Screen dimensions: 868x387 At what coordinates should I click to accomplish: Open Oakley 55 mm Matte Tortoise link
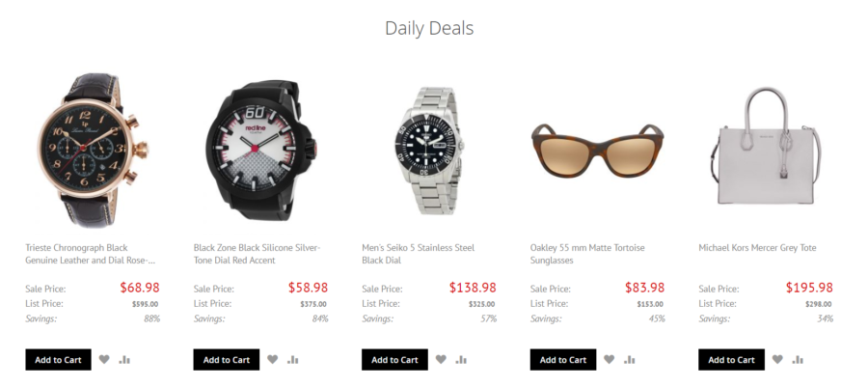(x=587, y=254)
